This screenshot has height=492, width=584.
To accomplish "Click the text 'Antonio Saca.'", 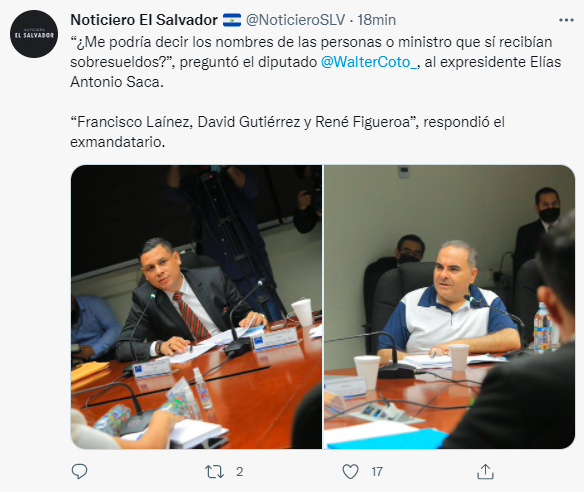I will [117, 82].
